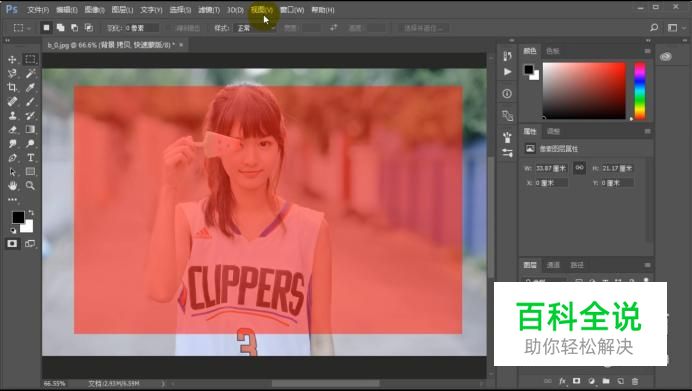The image size is (692, 391).
Task: Switch to the Swatches (色板) tab
Action: pos(553,51)
